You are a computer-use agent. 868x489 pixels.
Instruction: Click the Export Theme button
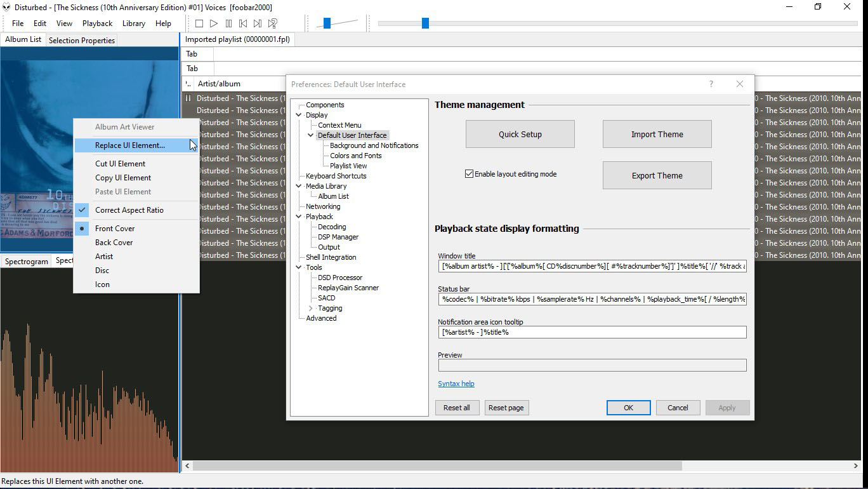point(657,175)
